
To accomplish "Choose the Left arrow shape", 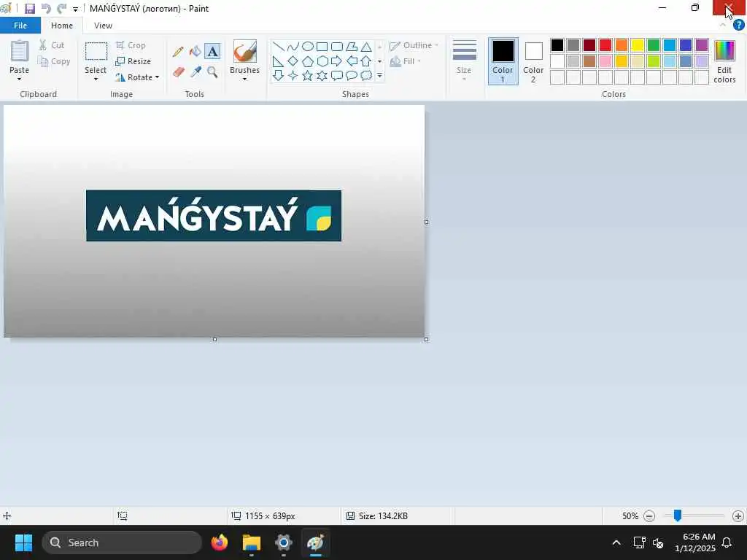I will coord(352,61).
